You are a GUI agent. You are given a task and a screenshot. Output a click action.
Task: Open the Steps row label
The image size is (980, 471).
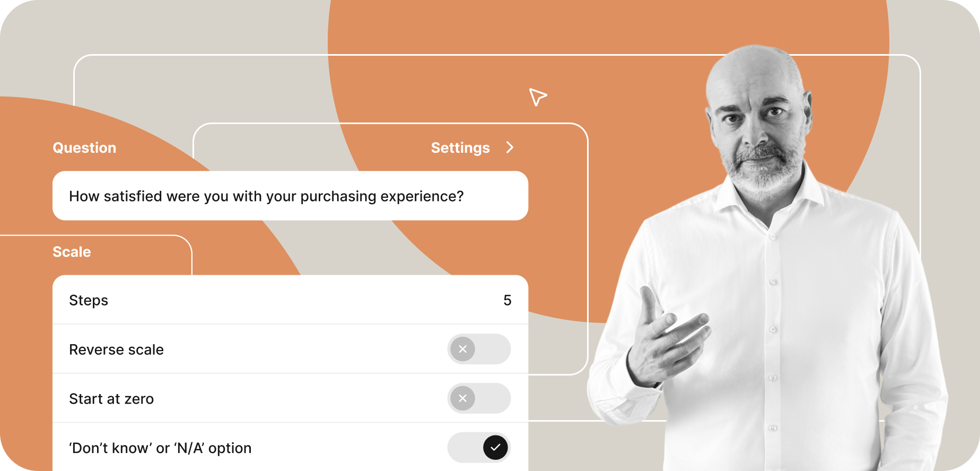tap(89, 300)
